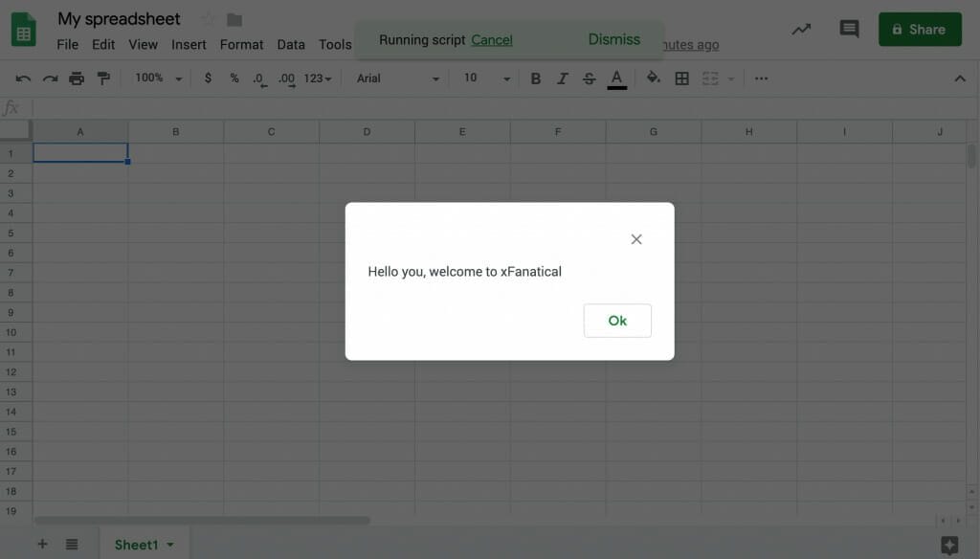980x559 pixels.
Task: Select the Paint format roller
Action: tap(103, 78)
